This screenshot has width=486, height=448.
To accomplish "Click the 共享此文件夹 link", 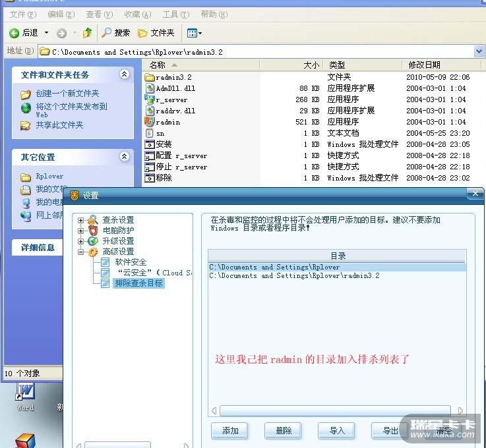I will coord(59,125).
